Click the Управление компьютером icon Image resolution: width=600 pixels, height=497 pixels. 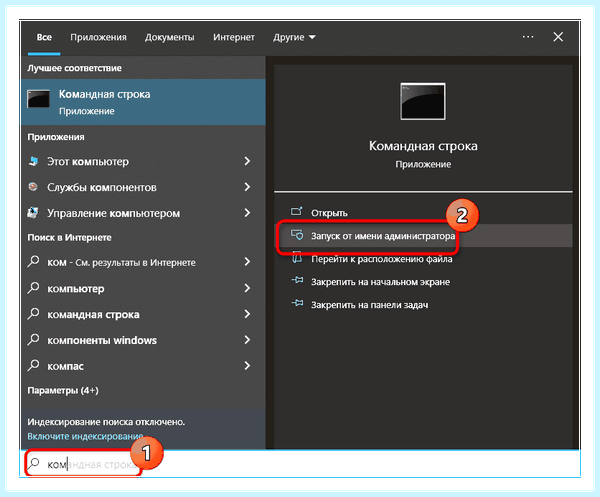(x=33, y=212)
